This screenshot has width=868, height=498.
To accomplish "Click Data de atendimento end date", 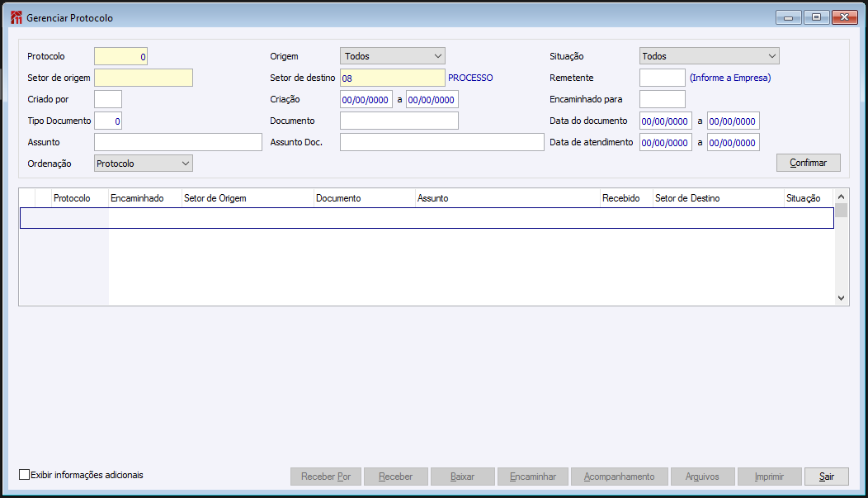I will [733, 142].
